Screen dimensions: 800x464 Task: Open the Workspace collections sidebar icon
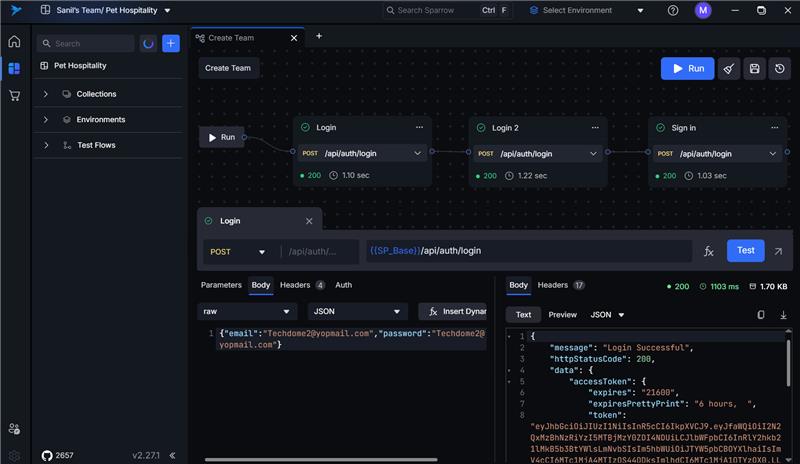(x=14, y=68)
